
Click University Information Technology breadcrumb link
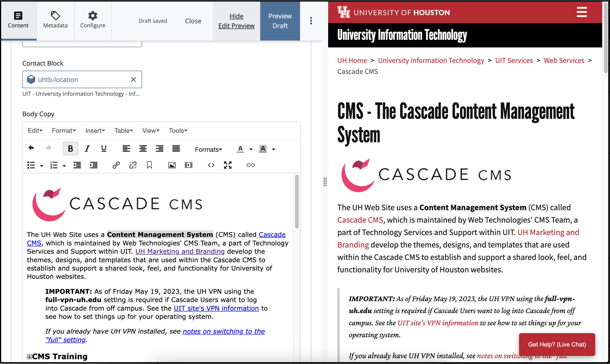click(431, 60)
